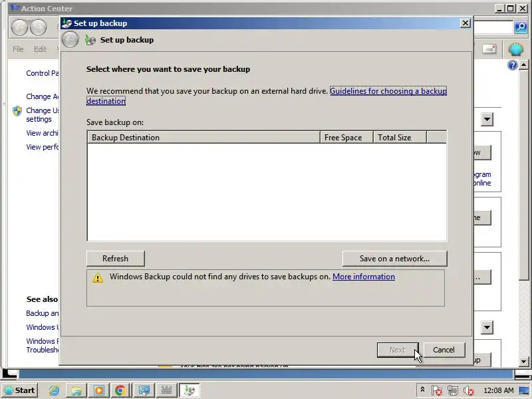Viewport: 532px width, 399px height.
Task: Open the File menu in Action Center
Action: (18, 49)
